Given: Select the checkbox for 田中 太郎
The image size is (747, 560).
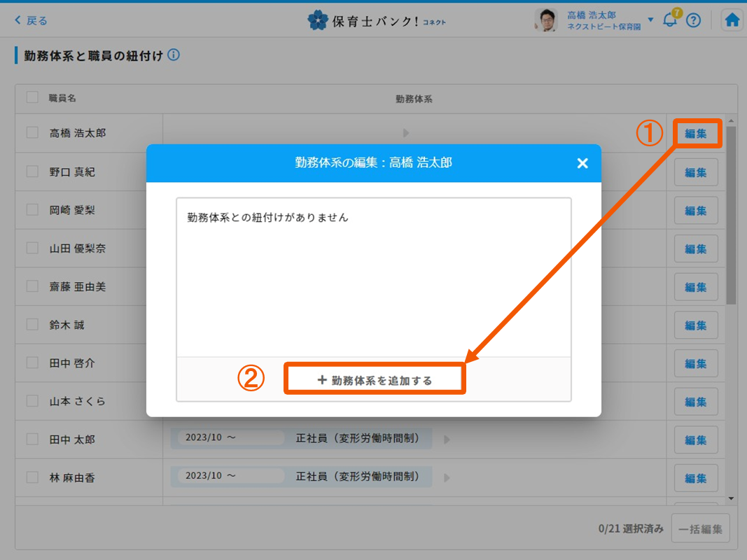Looking at the screenshot, I should click(x=32, y=439).
